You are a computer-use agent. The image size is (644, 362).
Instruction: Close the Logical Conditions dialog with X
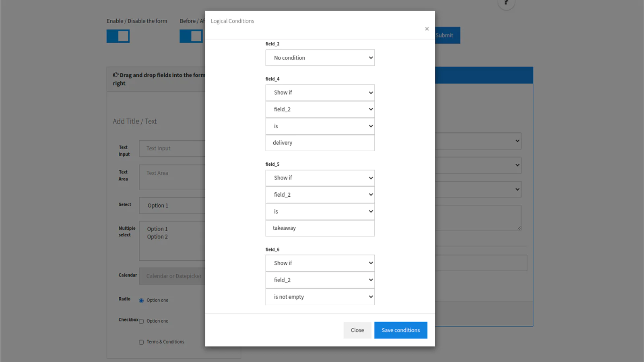point(427,29)
